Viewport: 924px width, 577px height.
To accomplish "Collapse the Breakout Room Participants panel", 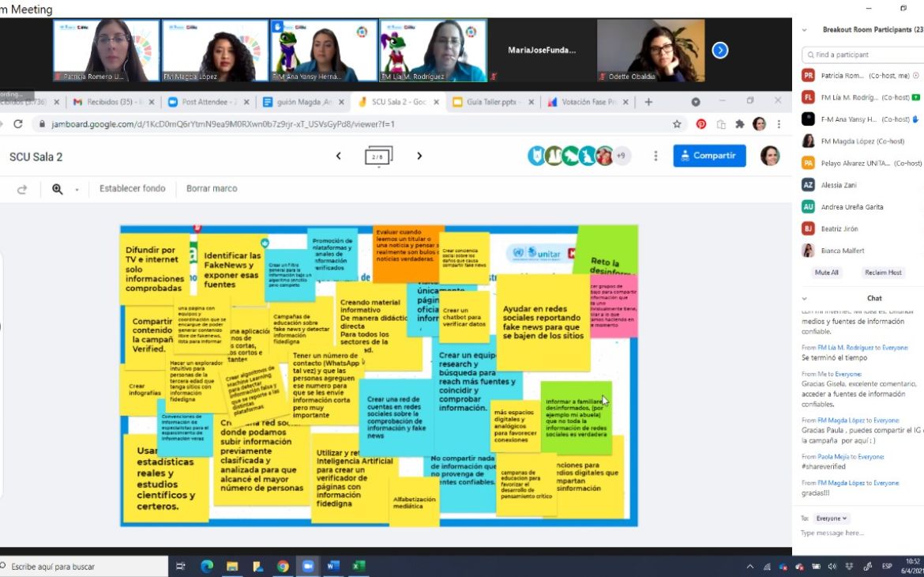I will point(805,29).
